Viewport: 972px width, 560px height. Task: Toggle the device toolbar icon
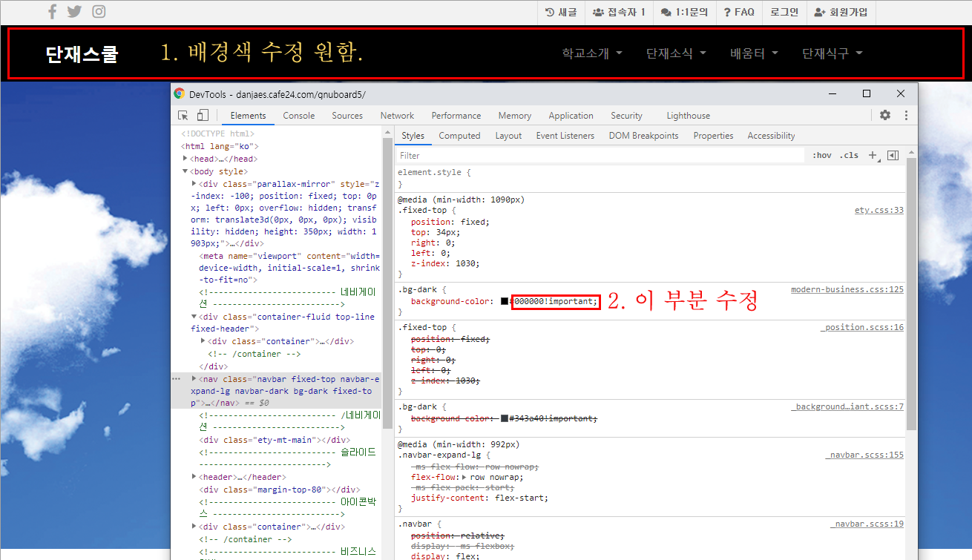tap(203, 115)
